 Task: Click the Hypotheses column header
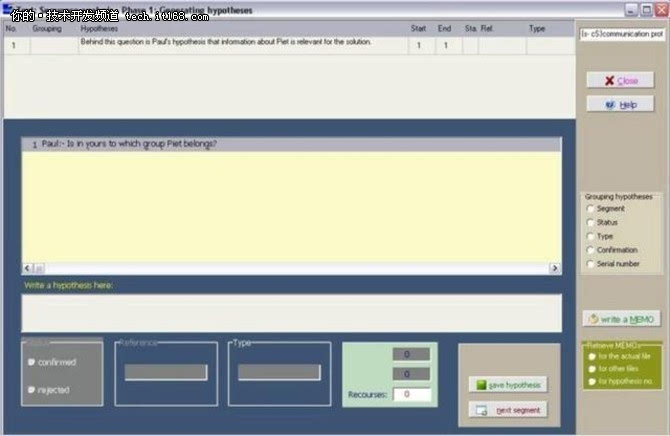[99, 29]
